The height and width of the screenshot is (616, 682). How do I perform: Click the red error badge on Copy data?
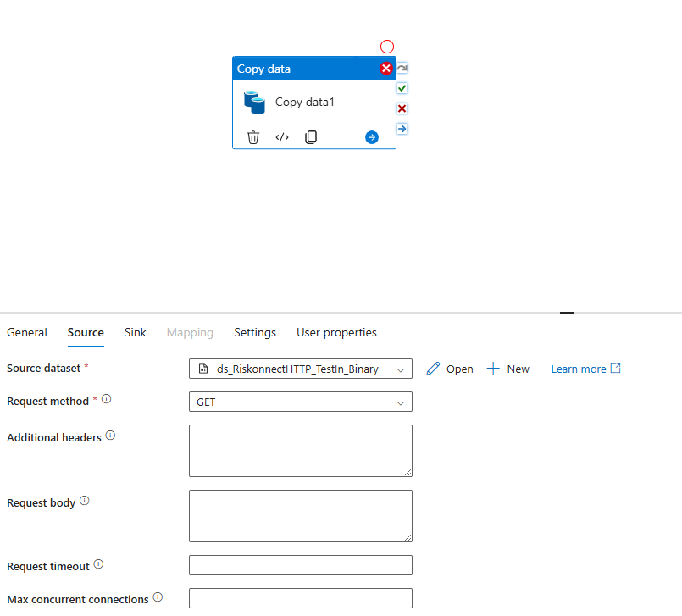tap(385, 69)
